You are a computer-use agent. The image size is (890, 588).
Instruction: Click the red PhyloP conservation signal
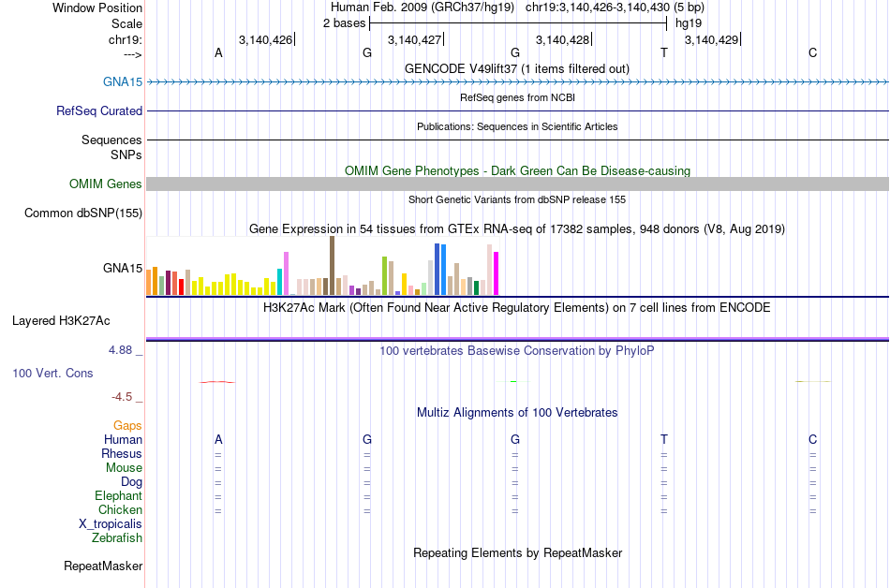pos(217,382)
